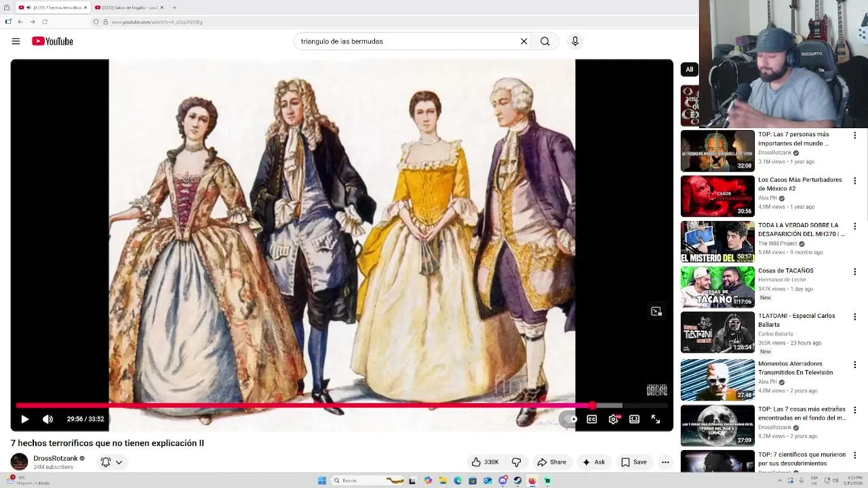Viewport: 868px width, 488px height.
Task: Click the DROSS channel watermark in the video
Action: 656,390
